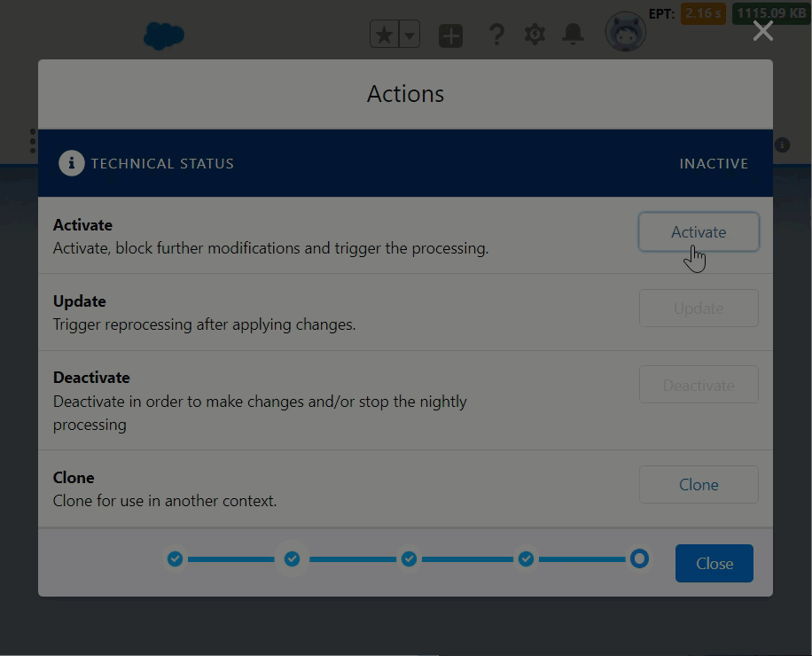Open the Setup gear menu
This screenshot has height=656, width=812.
tap(535, 35)
